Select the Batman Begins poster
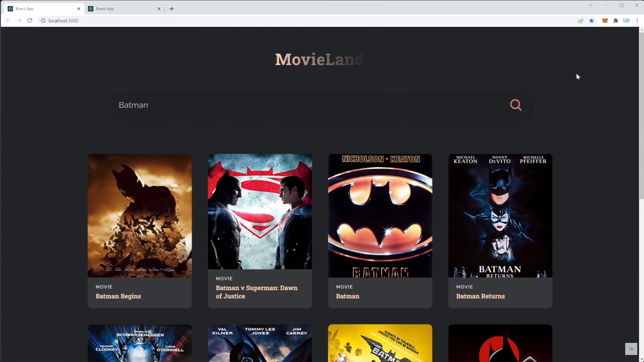This screenshot has width=644, height=362. [140, 215]
